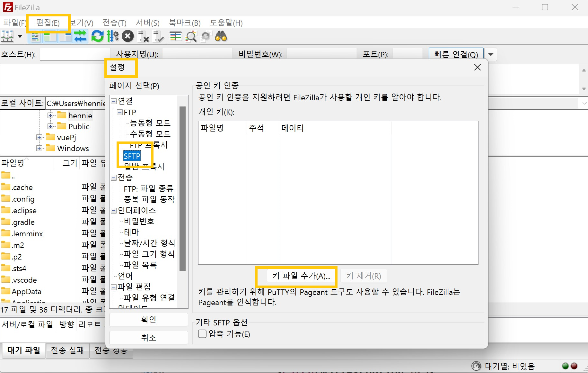
Task: Click the 빠른 연결(Q) button
Action: (x=456, y=54)
